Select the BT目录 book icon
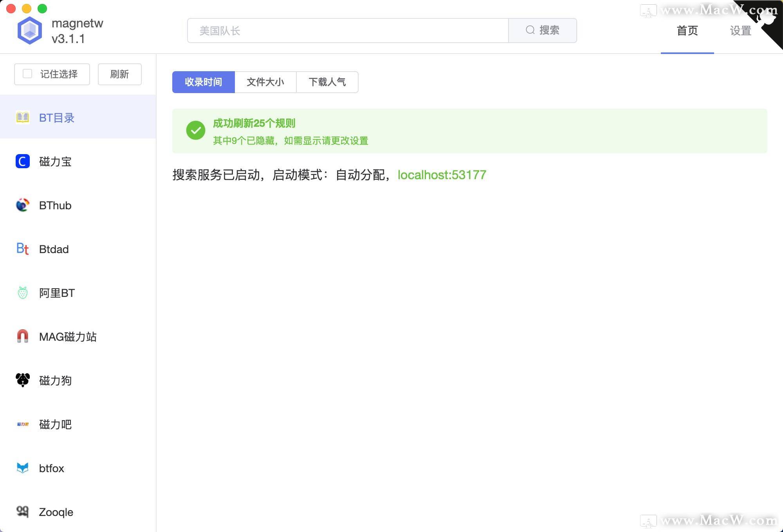Image resolution: width=783 pixels, height=532 pixels. 23,117
